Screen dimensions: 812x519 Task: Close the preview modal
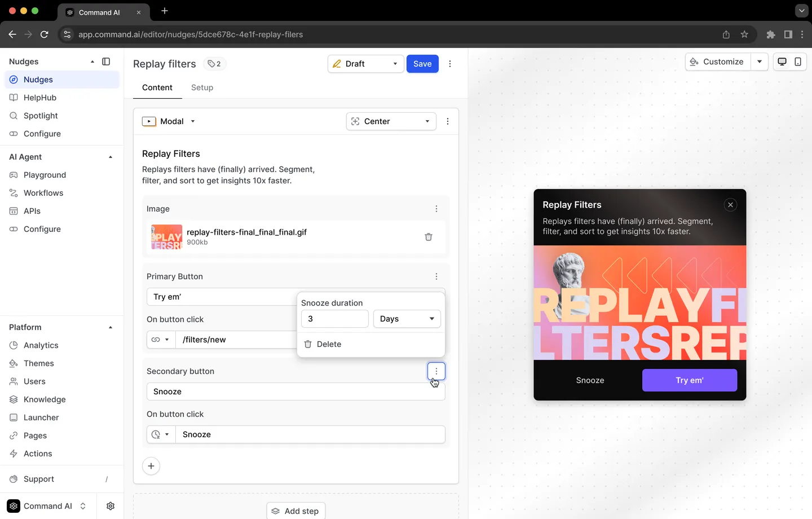pyautogui.click(x=730, y=205)
